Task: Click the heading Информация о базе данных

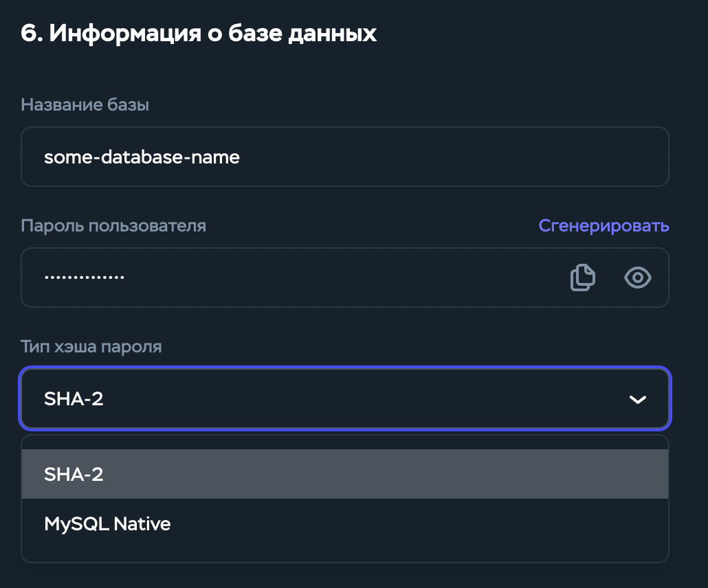Action: 213,34
